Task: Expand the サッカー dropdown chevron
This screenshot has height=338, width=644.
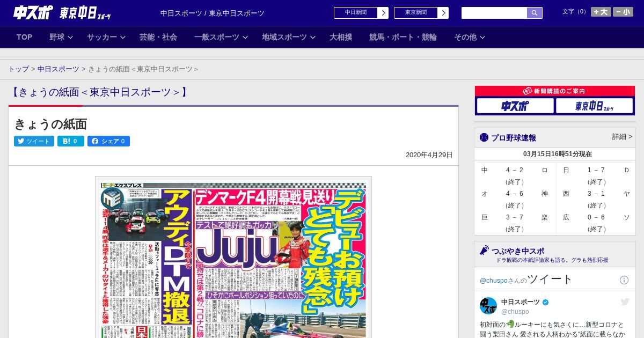Action: pos(123,37)
